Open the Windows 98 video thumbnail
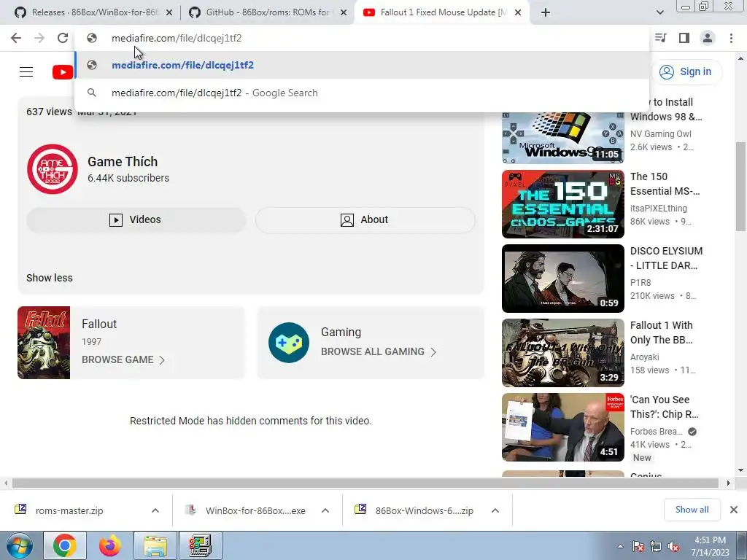The height and width of the screenshot is (560, 747). click(563, 138)
